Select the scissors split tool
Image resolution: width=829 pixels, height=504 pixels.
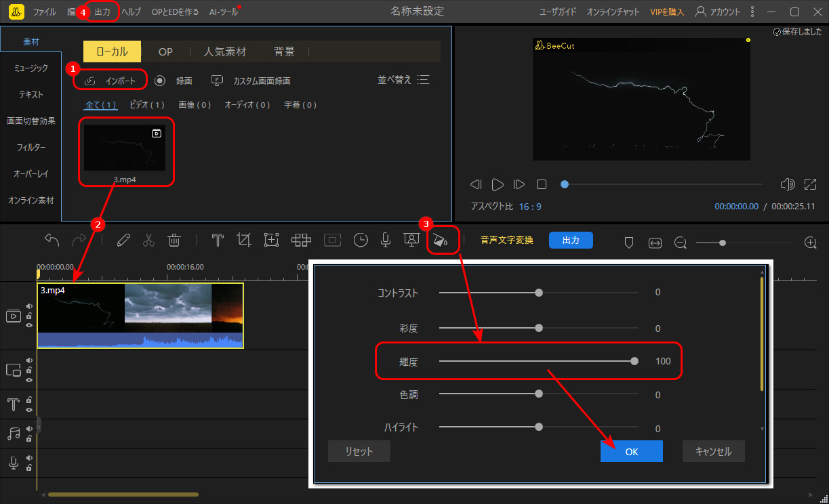[x=149, y=240]
